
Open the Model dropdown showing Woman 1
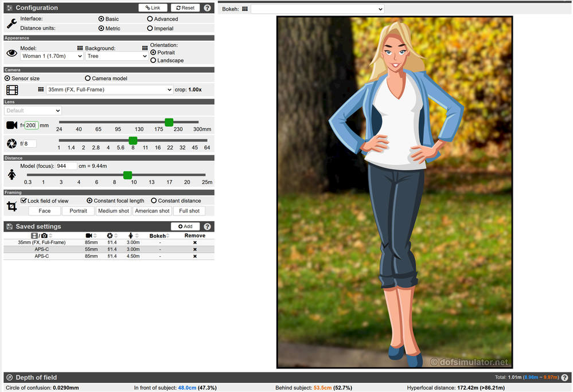coord(52,56)
